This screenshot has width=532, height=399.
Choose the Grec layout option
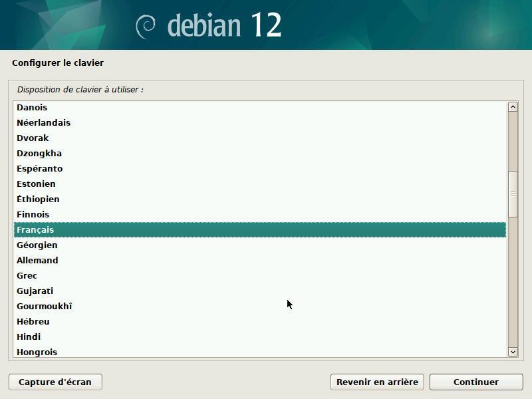tap(27, 275)
